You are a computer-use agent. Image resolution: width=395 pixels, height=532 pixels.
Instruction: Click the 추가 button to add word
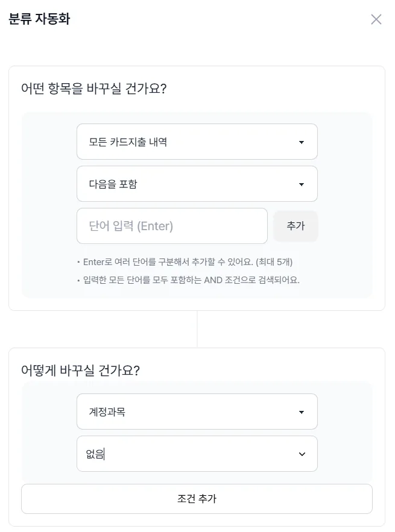tap(296, 226)
